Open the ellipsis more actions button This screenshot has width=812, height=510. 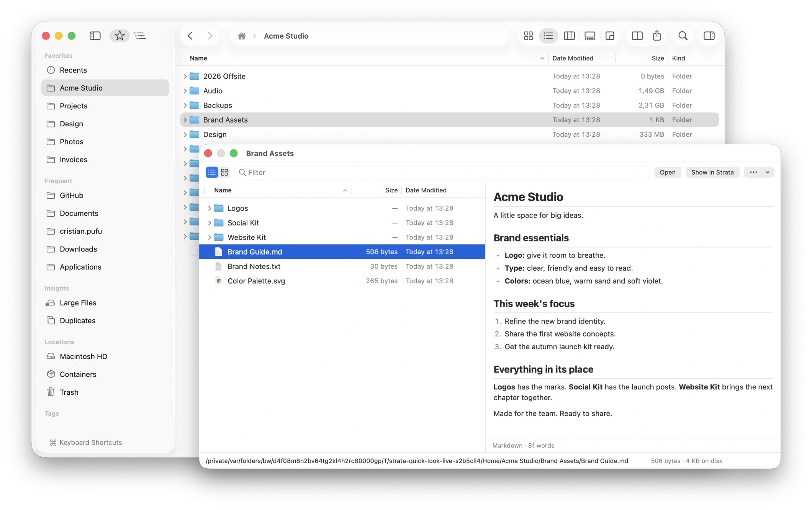753,172
